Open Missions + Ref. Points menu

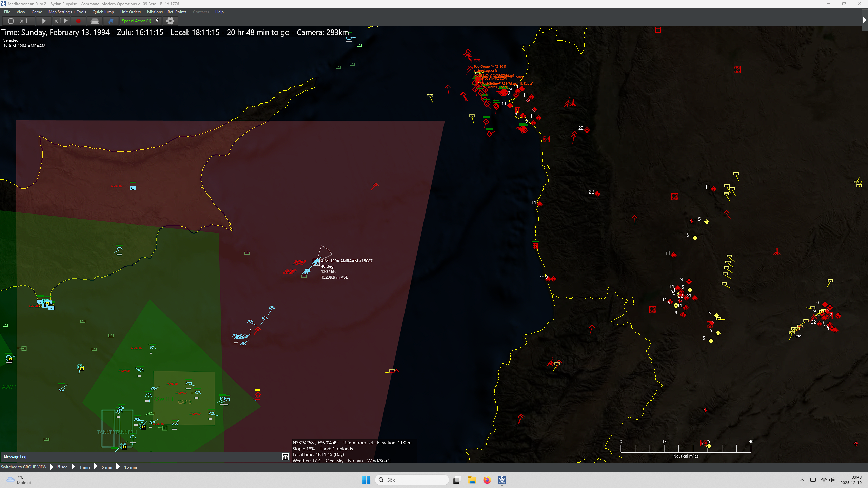click(166, 12)
